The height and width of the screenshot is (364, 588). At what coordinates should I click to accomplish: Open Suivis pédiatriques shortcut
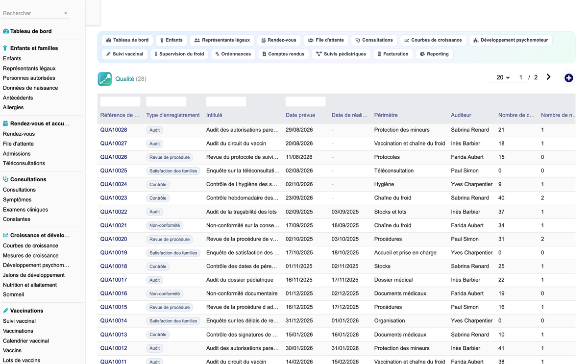click(341, 54)
